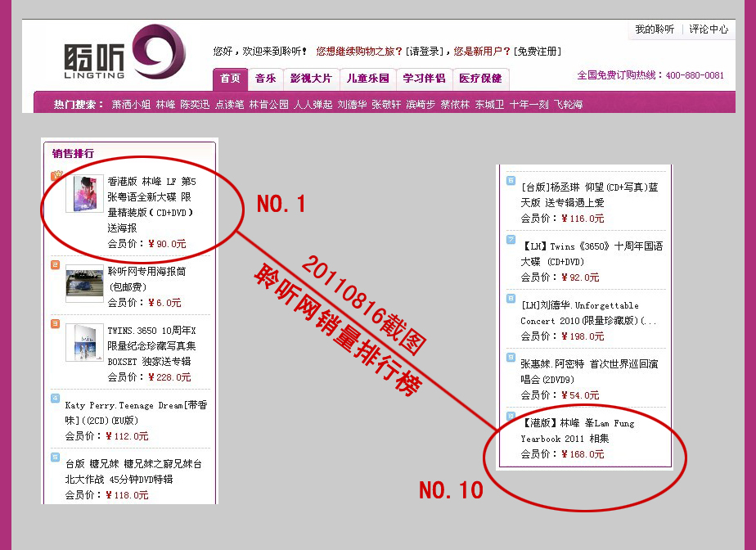Click the ¥112.0元 member price
The height and width of the screenshot is (550, 756).
click(x=127, y=436)
